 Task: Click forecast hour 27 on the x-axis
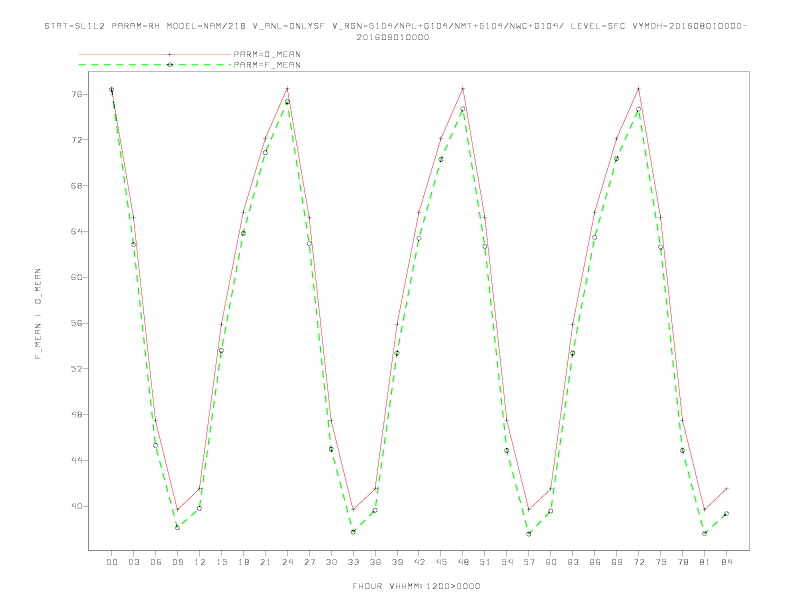309,562
